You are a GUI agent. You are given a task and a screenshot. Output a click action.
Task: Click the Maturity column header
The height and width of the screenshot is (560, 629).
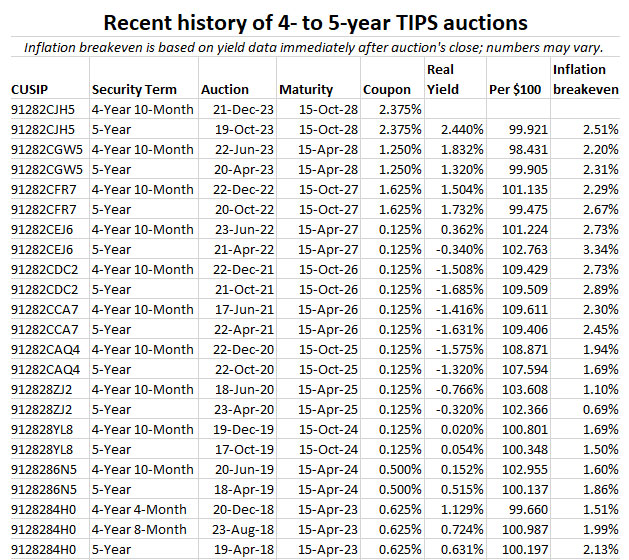coord(306,89)
